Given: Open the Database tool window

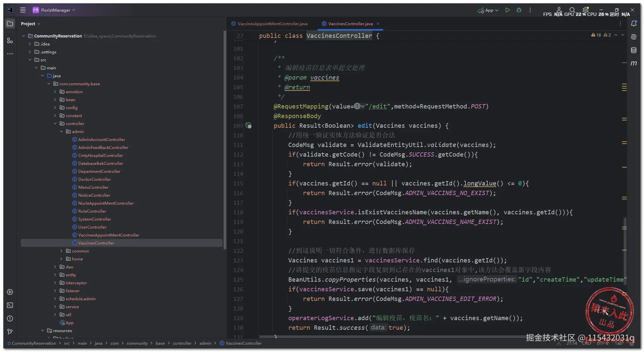Looking at the screenshot, I should click(634, 50).
